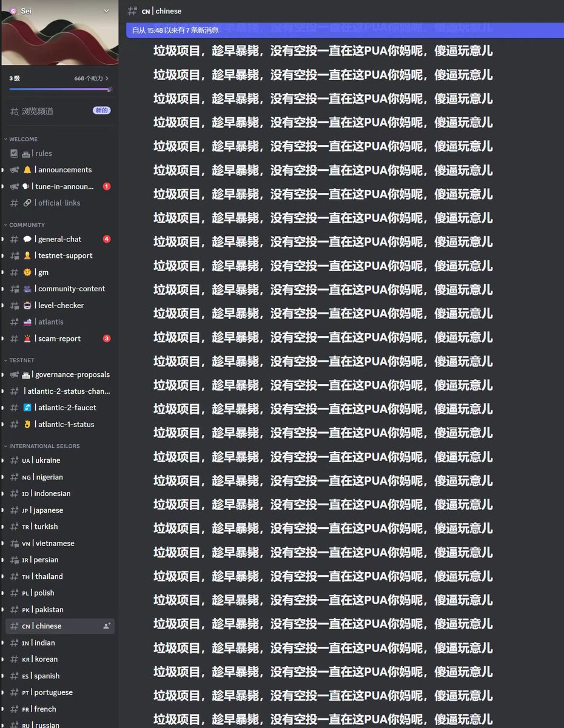The image size is (564, 728).
Task: Open the atlantic-1-status channel
Action: [59, 424]
